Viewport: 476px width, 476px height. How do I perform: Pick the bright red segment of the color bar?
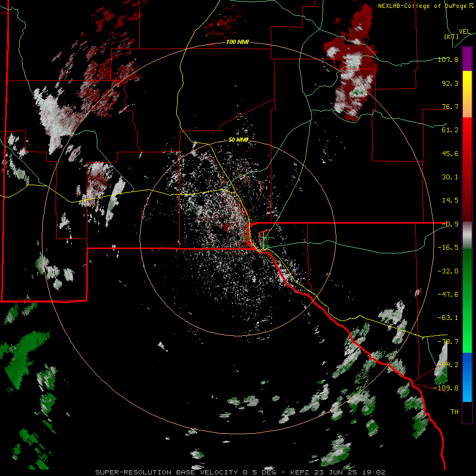pos(467,169)
